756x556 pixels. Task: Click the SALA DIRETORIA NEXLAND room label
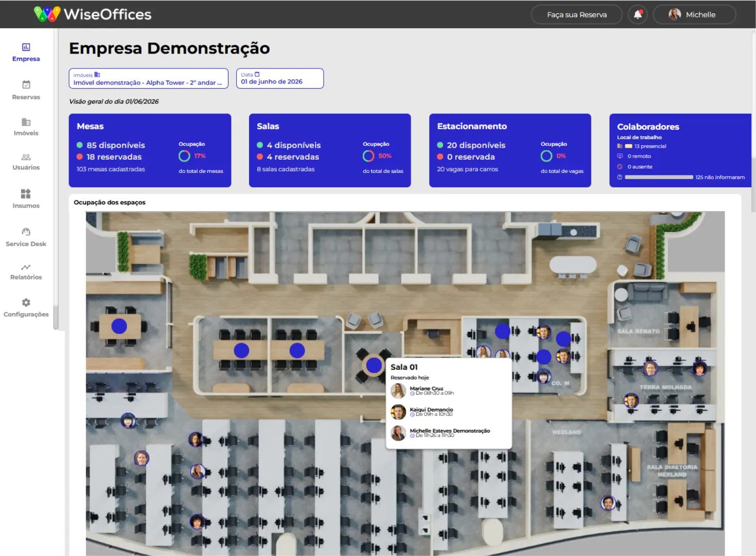[672, 471]
